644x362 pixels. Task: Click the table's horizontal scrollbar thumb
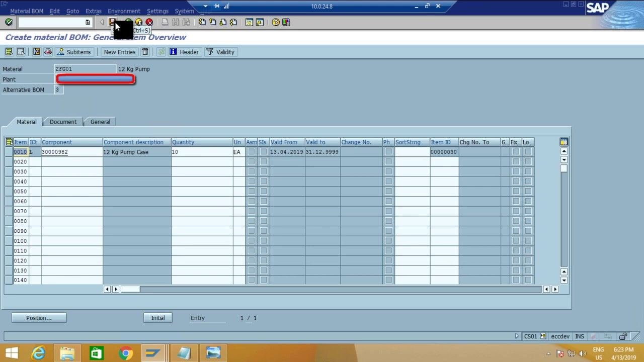(130, 289)
